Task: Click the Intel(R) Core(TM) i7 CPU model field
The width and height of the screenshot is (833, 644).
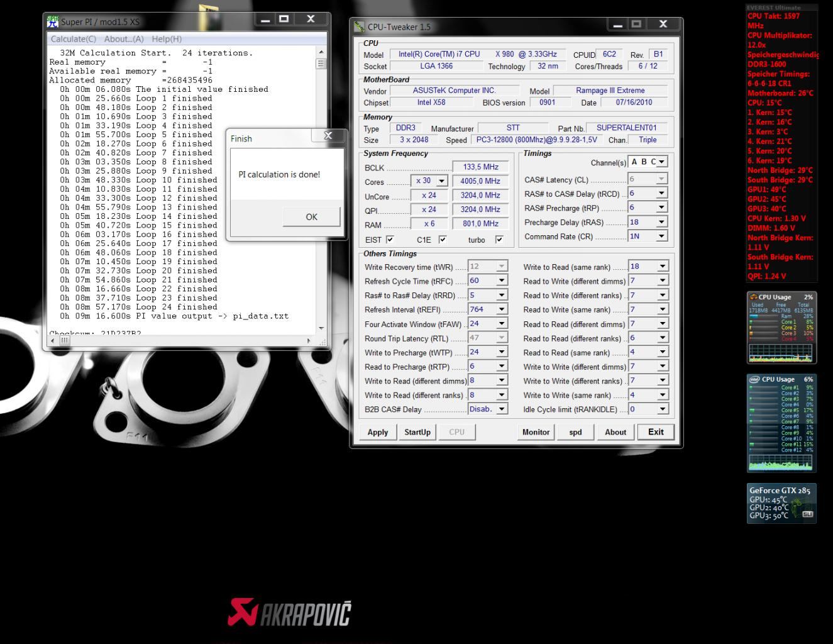Action: (x=478, y=54)
